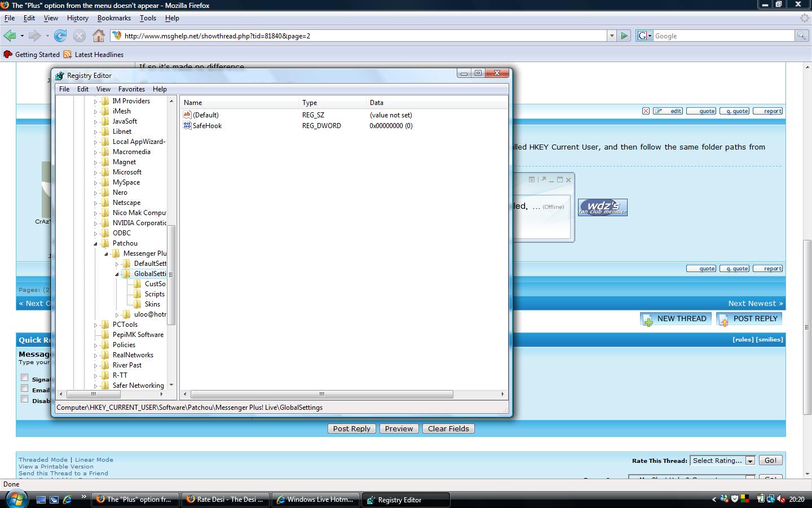Click the Google search magnifier icon

(801, 36)
